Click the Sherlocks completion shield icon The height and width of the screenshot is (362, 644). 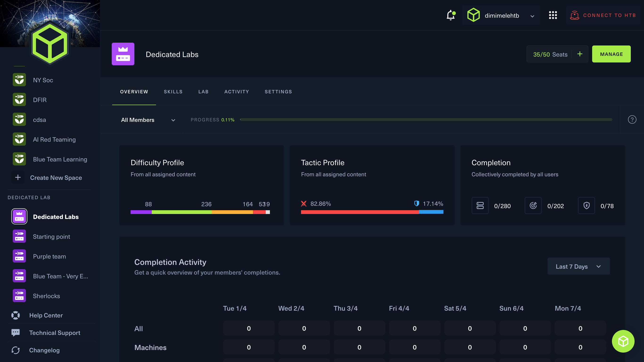[586, 206]
